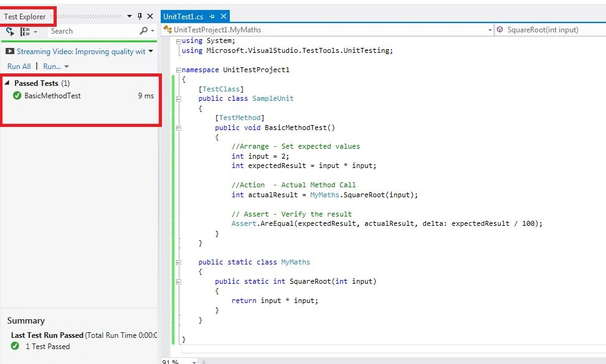Collapse the MyMaths class outline toggle
The image size is (606, 364).
pos(178,263)
